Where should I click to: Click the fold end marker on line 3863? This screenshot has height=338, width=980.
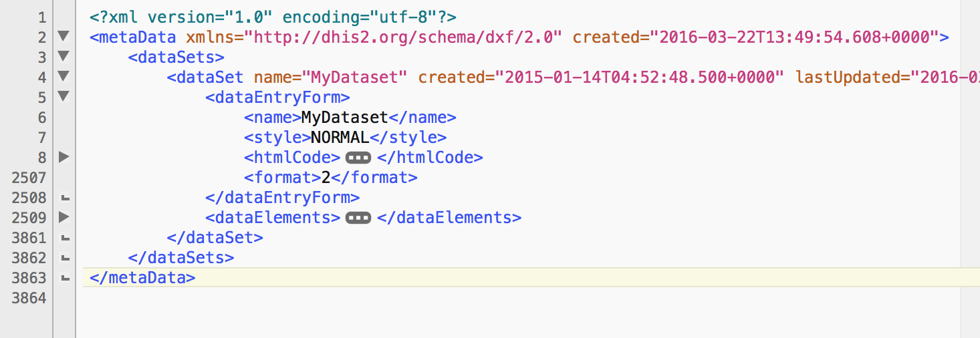point(64,278)
